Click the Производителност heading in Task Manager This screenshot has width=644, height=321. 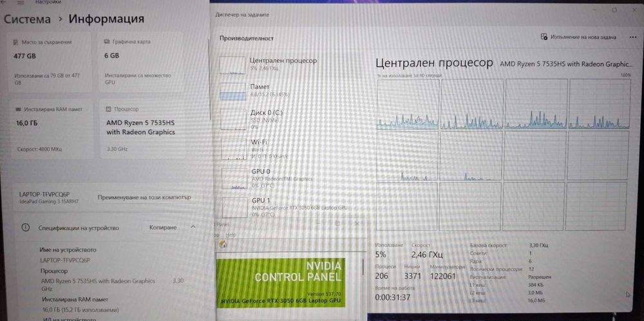[247, 38]
